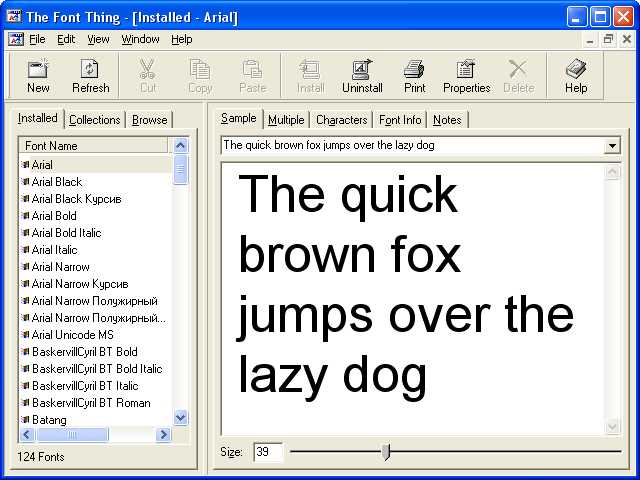Screen dimensions: 640x480
Task: Click the Delete X icon
Action: [x=518, y=69]
